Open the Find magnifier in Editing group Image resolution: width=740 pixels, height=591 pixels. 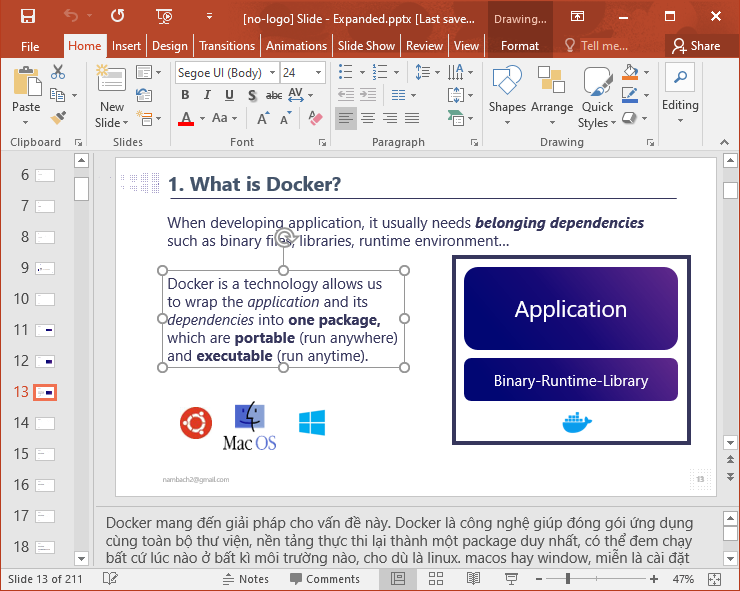[680, 76]
